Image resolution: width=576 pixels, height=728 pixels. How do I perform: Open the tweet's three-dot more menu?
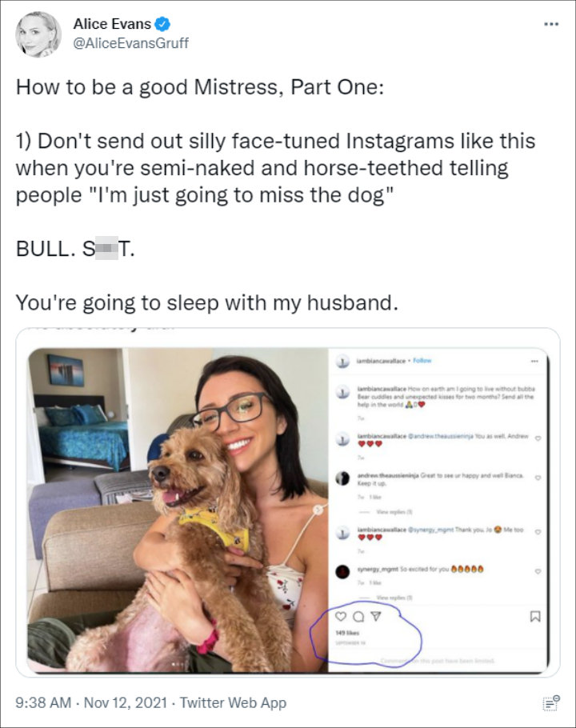pos(551,24)
